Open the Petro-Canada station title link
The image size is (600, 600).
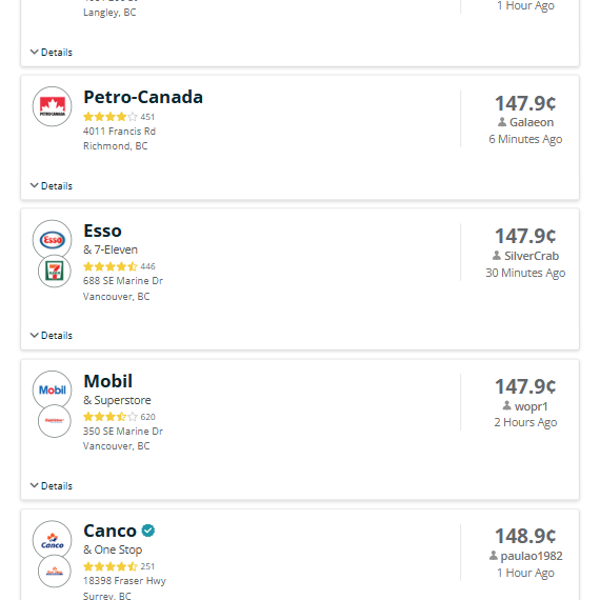[143, 97]
